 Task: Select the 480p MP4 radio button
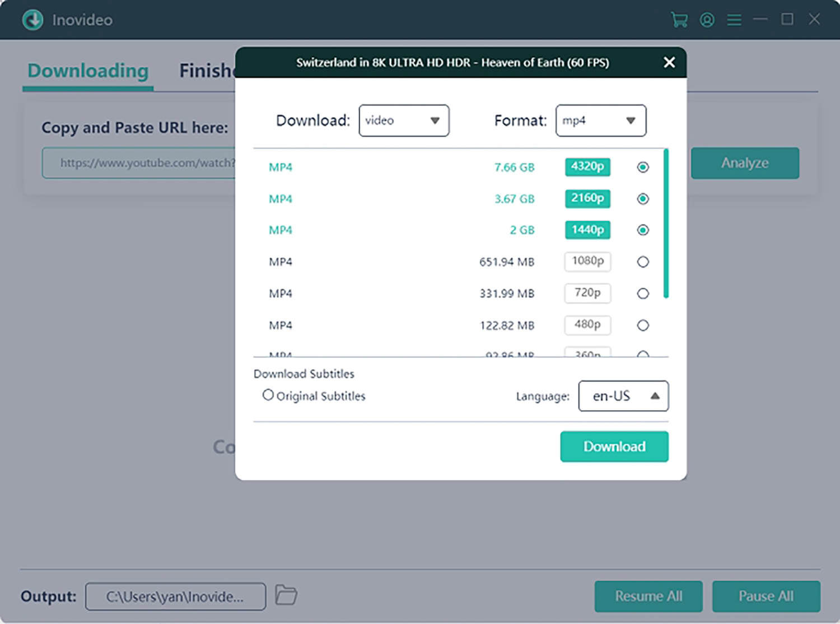(643, 325)
